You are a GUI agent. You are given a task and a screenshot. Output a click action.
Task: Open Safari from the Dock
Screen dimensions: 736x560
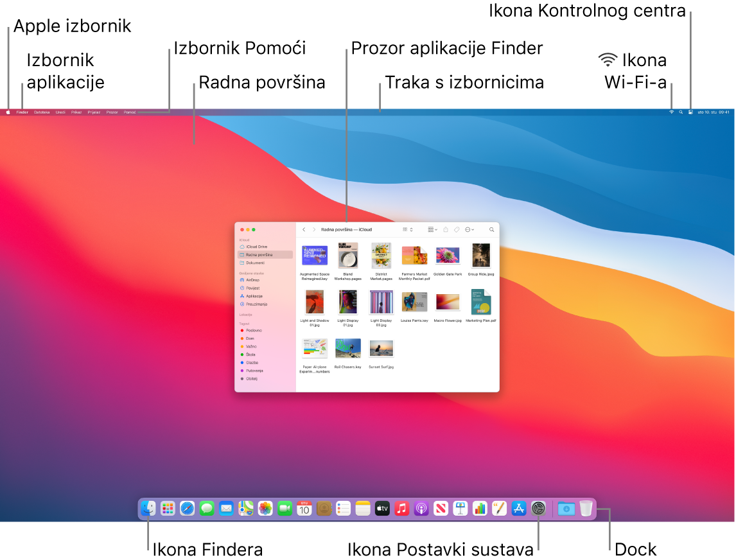tap(186, 509)
